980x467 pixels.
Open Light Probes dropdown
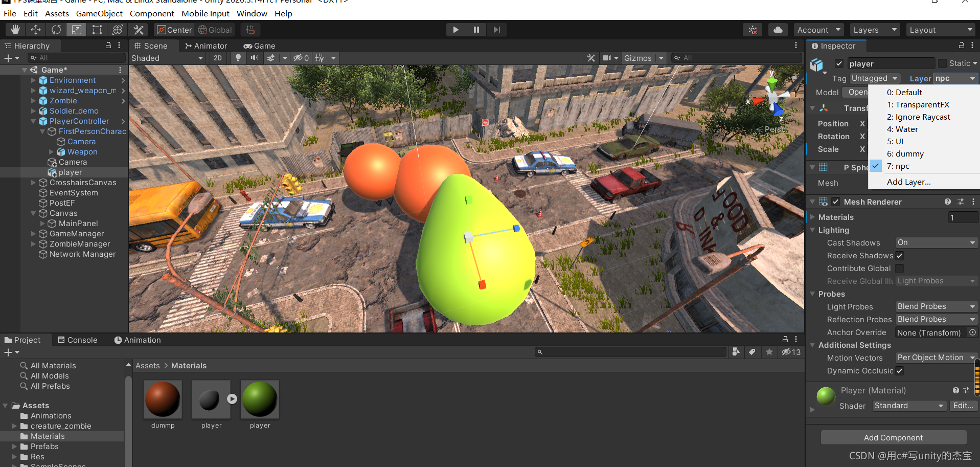click(937, 306)
